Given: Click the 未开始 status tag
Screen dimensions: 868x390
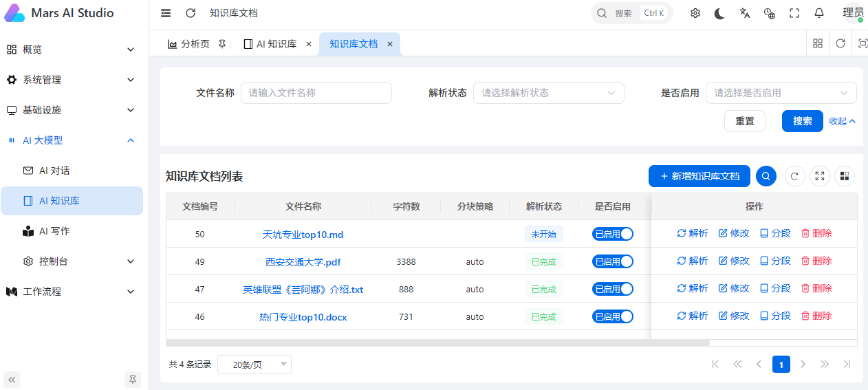Looking at the screenshot, I should pos(543,234).
